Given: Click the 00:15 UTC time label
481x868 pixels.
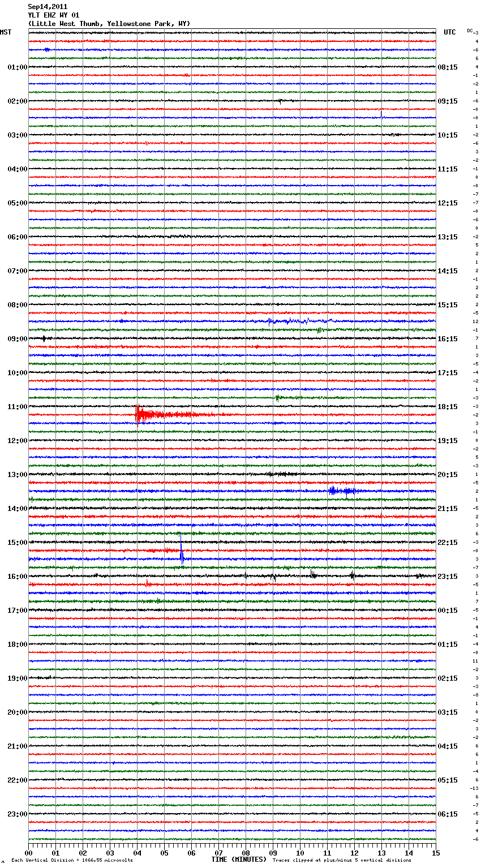Looking at the screenshot, I should (448, 611).
